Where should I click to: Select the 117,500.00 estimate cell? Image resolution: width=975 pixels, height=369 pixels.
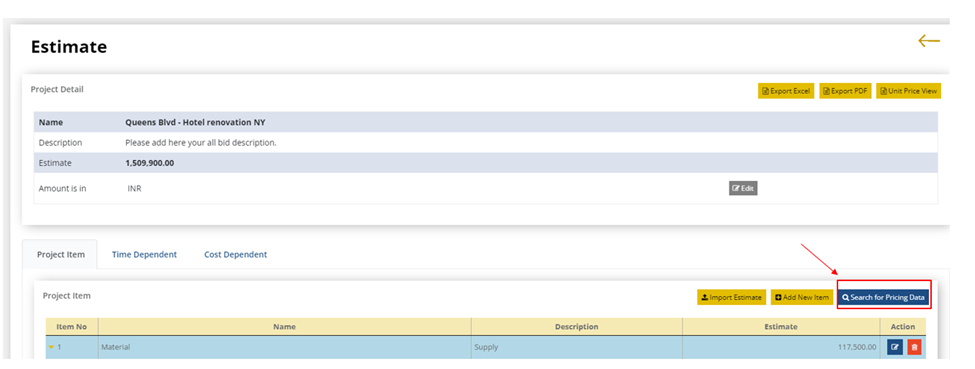(781, 347)
